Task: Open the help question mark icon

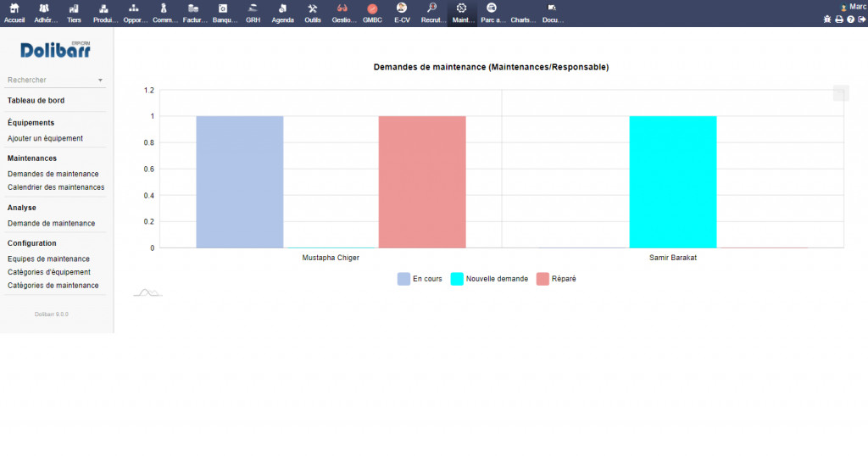Action: 851,19
